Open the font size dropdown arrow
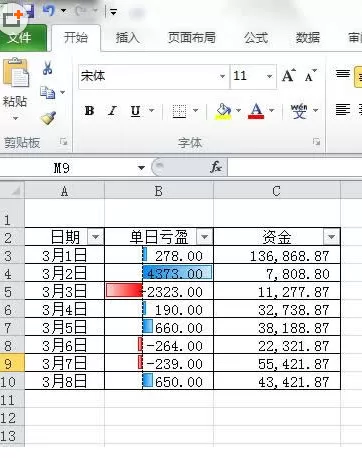Screen dimensions: 362x458 (269, 77)
